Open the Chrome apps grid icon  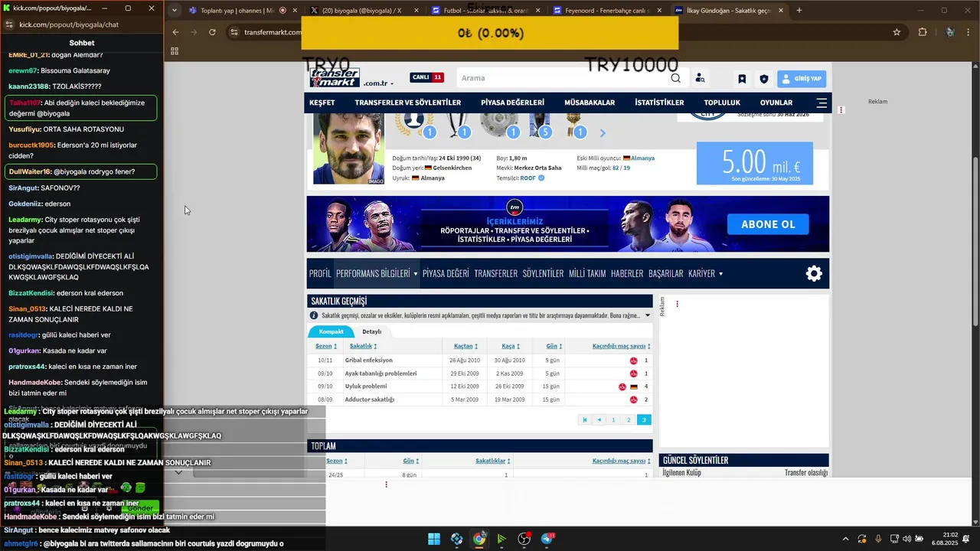[175, 51]
